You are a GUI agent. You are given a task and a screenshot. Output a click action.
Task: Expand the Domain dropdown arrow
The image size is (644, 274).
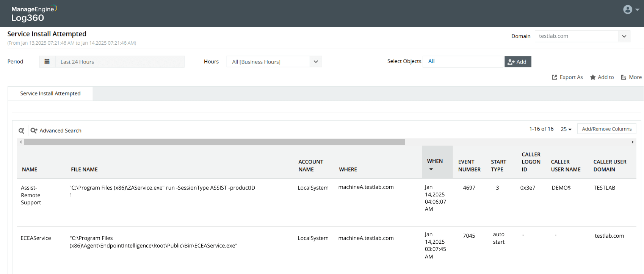click(624, 36)
